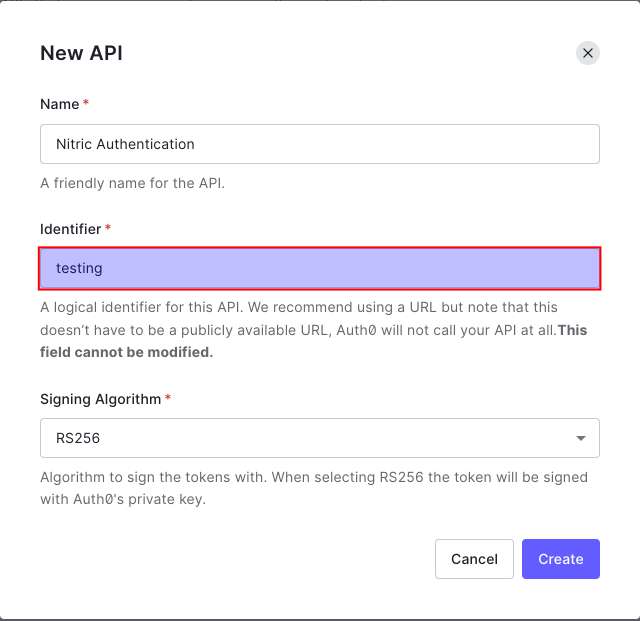Click the Algorithm helper text about Auth0's key

tap(313, 487)
